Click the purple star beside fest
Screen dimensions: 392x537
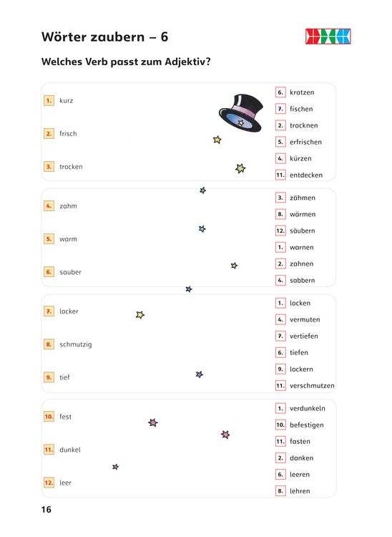(x=153, y=422)
